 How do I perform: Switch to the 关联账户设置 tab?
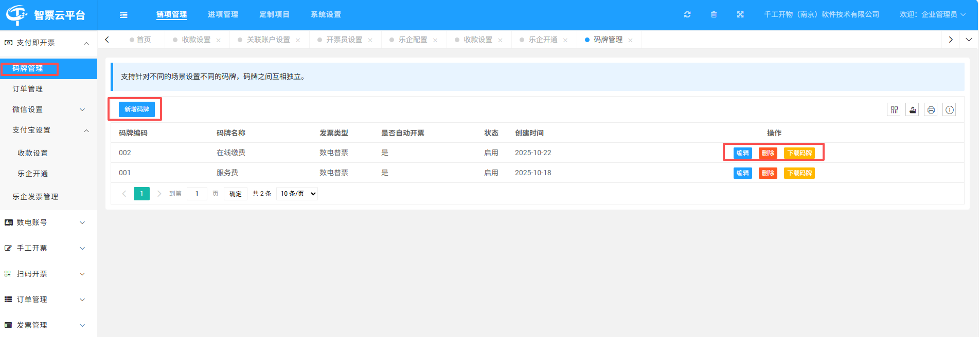(268, 40)
